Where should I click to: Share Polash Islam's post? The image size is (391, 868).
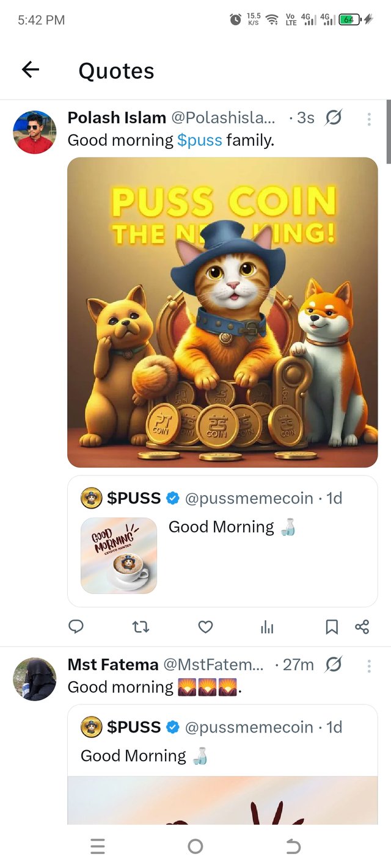tap(362, 627)
